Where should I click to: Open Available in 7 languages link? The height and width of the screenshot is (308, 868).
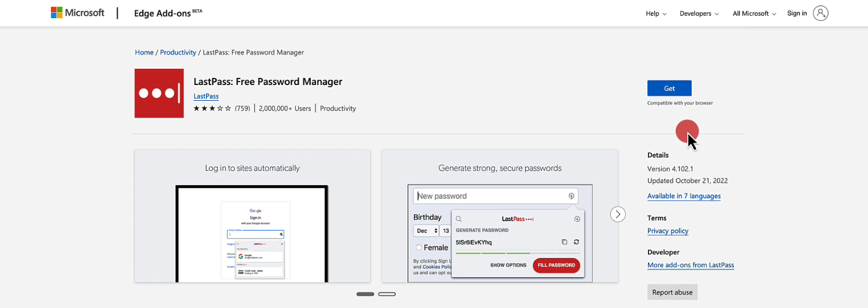point(683,196)
